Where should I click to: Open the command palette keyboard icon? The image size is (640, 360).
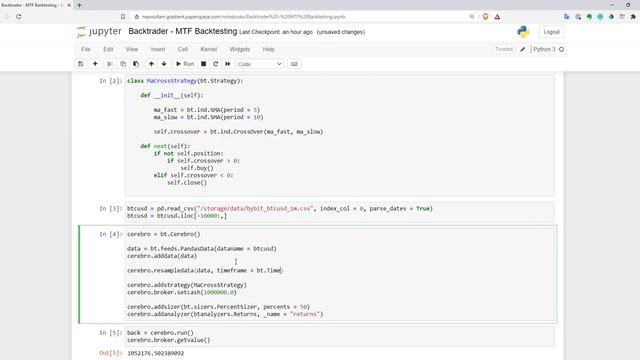point(294,64)
